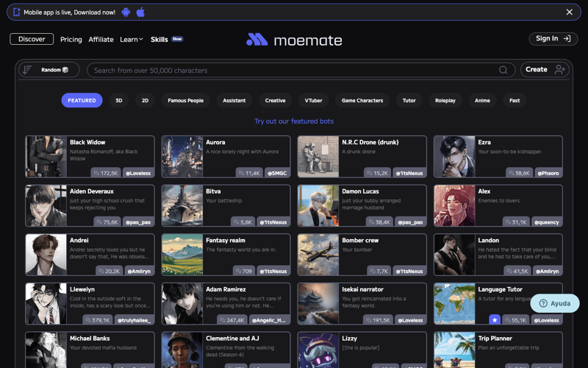Select the VTuber category filter
Viewport: 588px width, 368px height.
(314, 100)
